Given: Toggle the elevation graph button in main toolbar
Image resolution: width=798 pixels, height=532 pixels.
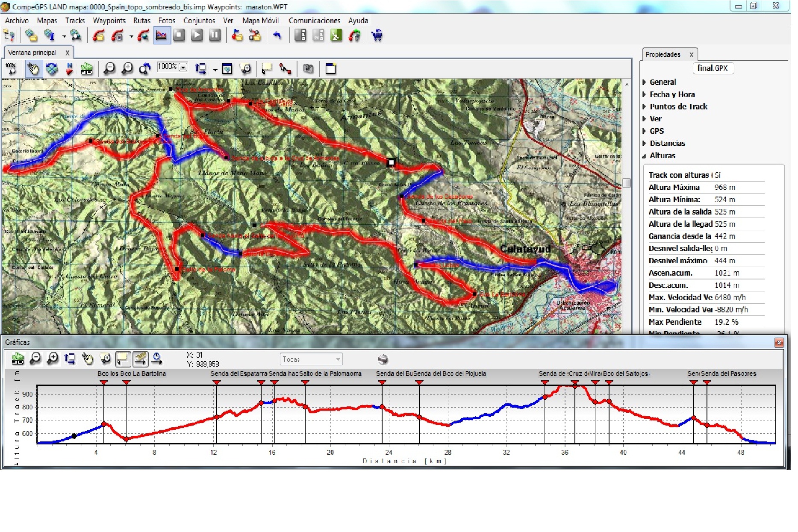Looking at the screenshot, I should 162,35.
